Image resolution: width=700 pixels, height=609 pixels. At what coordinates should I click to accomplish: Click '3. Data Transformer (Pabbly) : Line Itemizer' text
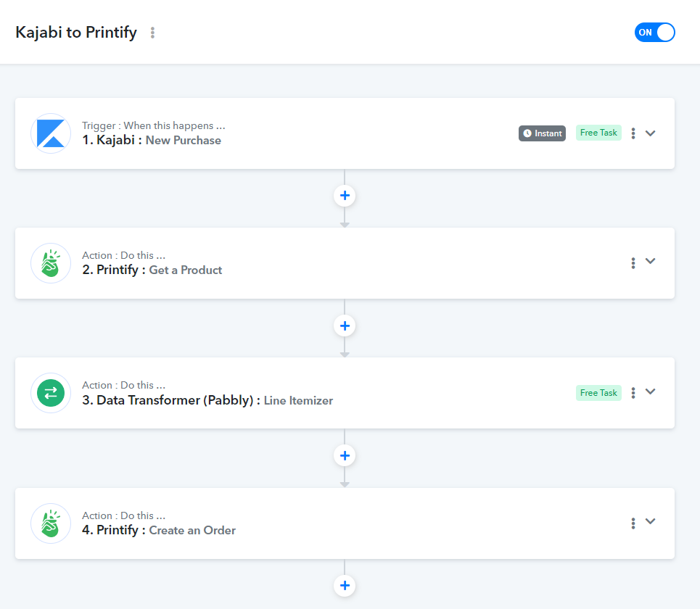207,400
